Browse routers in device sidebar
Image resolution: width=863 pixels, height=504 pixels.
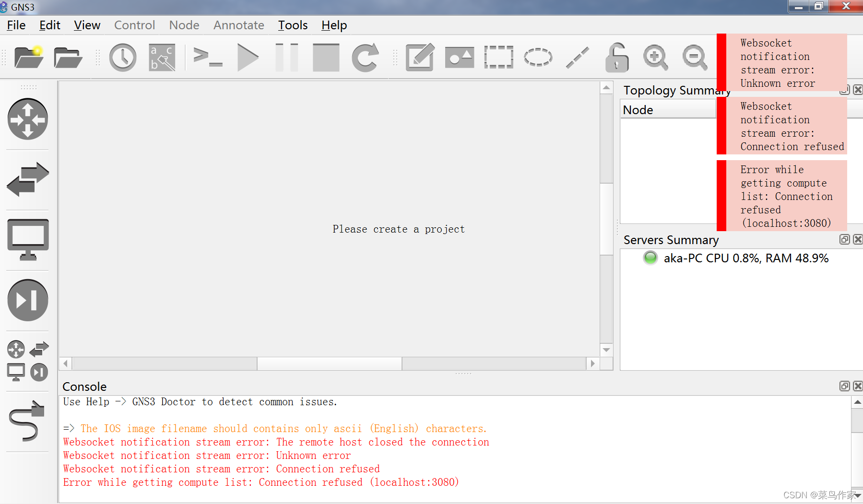coord(28,119)
